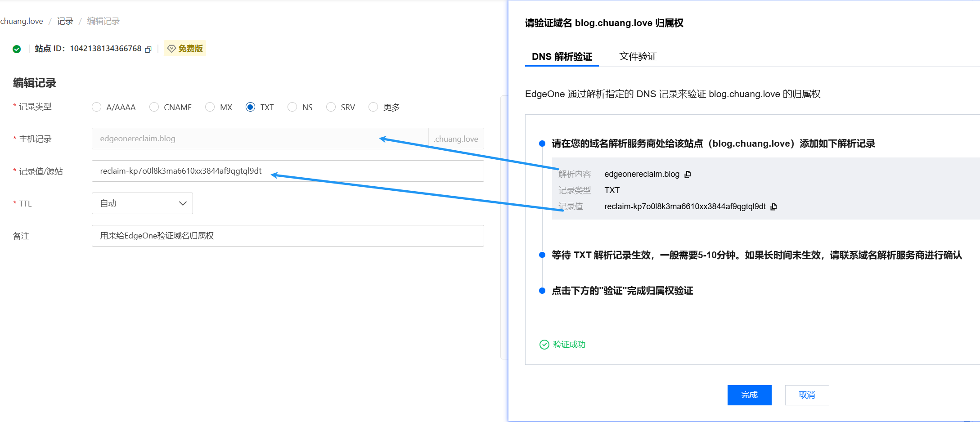This screenshot has height=422, width=980.
Task: Select the TXT record type radio
Action: pyautogui.click(x=250, y=107)
